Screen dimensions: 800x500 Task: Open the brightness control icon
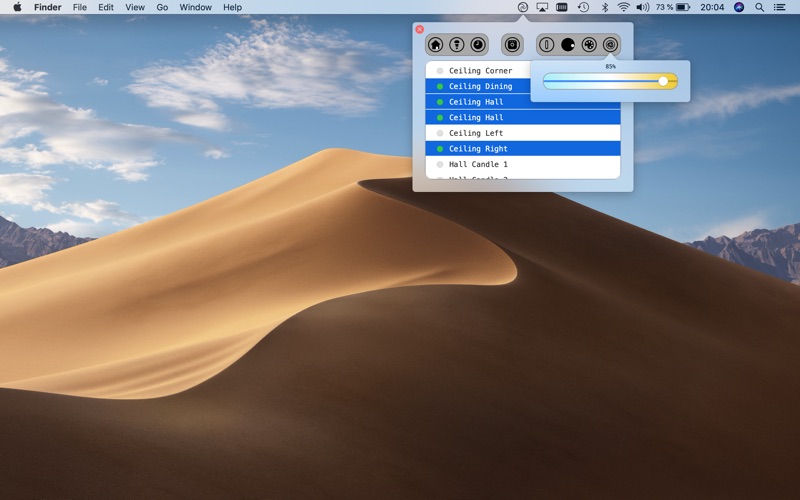(568, 45)
